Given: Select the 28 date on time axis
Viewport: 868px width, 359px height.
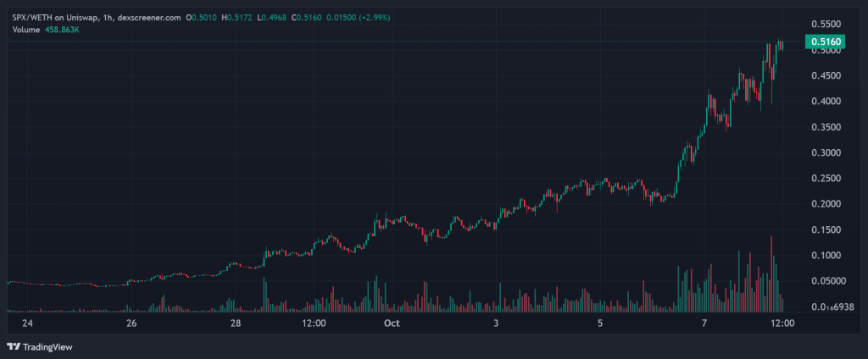Looking at the screenshot, I should (x=236, y=323).
